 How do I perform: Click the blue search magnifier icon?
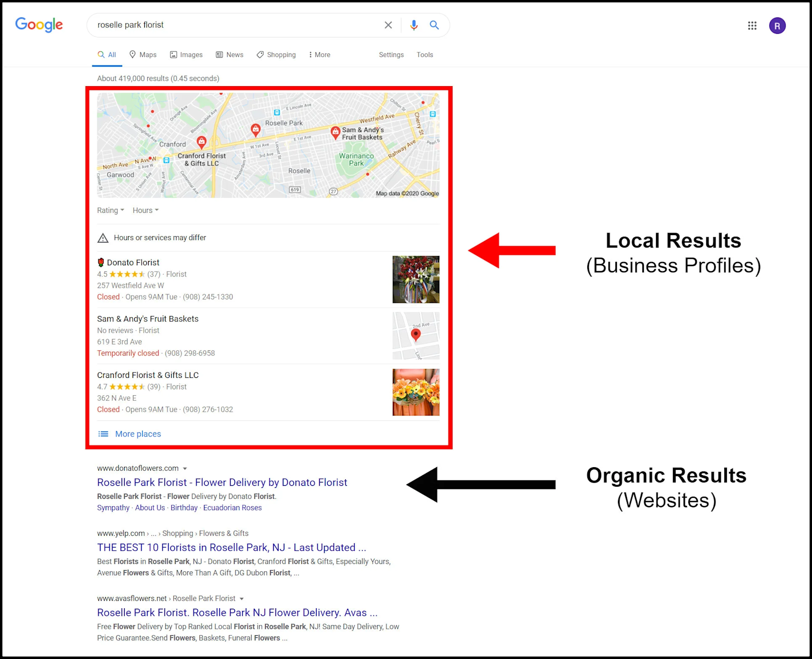coord(434,25)
